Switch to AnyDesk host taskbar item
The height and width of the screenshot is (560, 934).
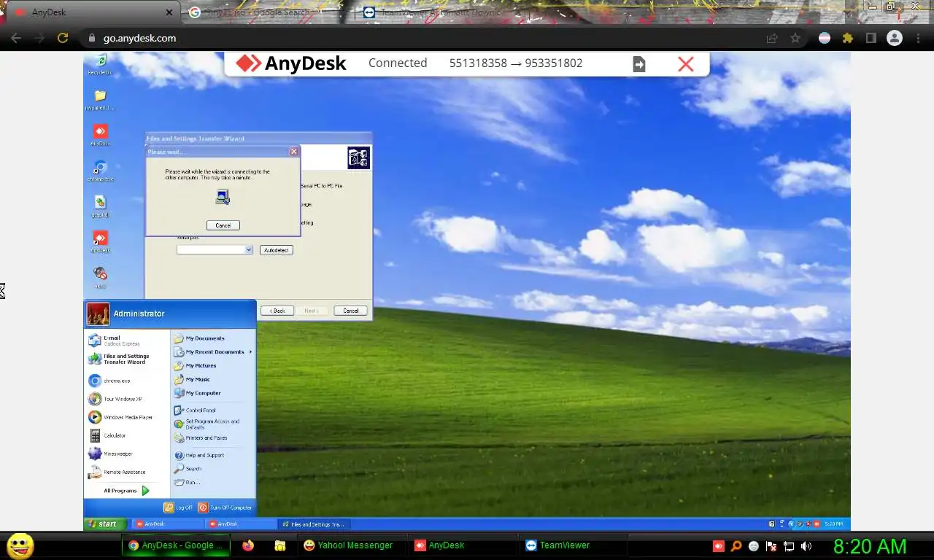pyautogui.click(x=463, y=545)
